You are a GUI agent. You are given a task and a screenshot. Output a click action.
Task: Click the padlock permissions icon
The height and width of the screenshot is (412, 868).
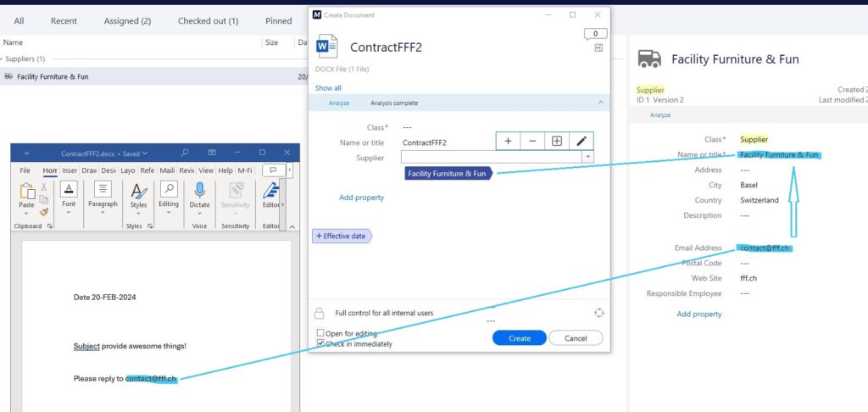(319, 314)
